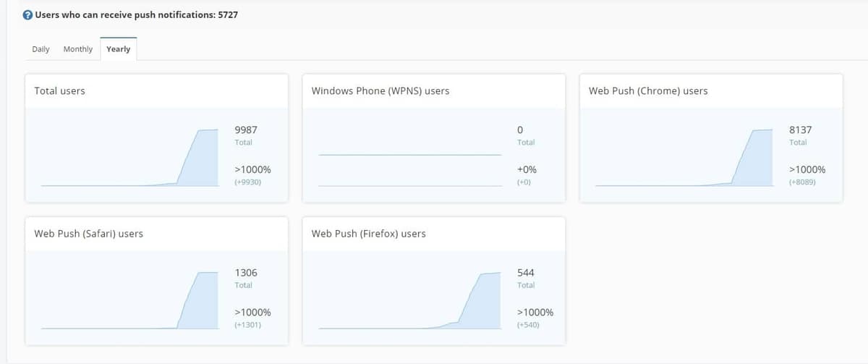Click the 8137 Chrome total value
This screenshot has height=364, width=868.
pos(800,130)
